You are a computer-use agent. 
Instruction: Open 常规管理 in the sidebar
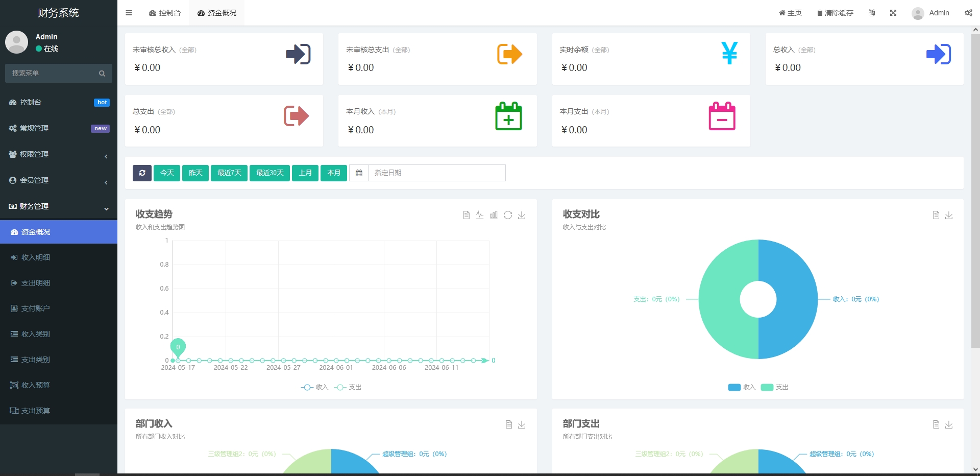(59, 128)
